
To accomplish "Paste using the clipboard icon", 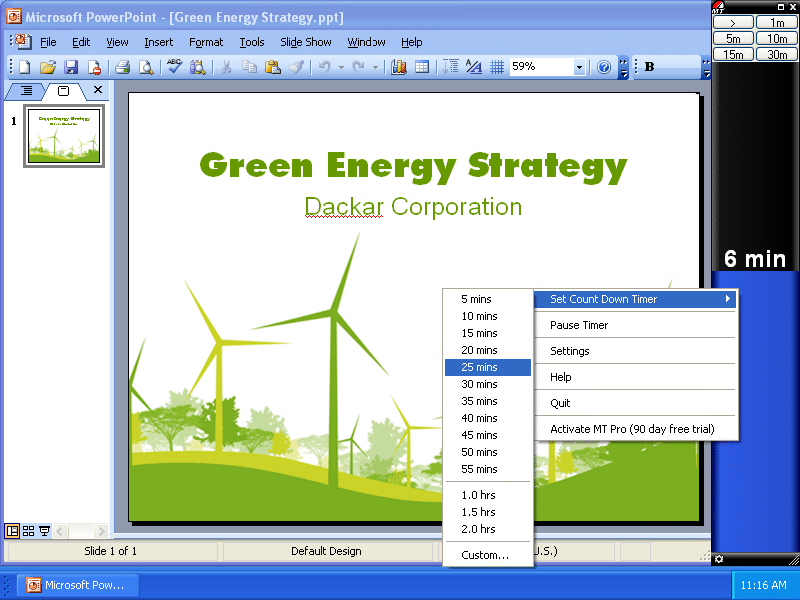I will coord(272,67).
